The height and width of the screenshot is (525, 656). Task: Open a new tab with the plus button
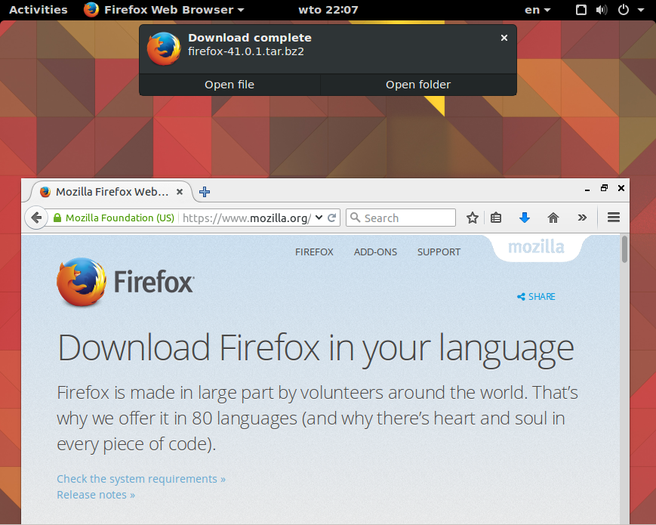(205, 192)
